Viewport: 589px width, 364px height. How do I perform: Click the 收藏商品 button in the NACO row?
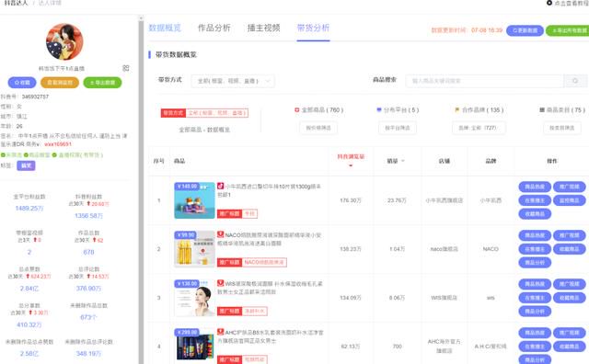570,249
